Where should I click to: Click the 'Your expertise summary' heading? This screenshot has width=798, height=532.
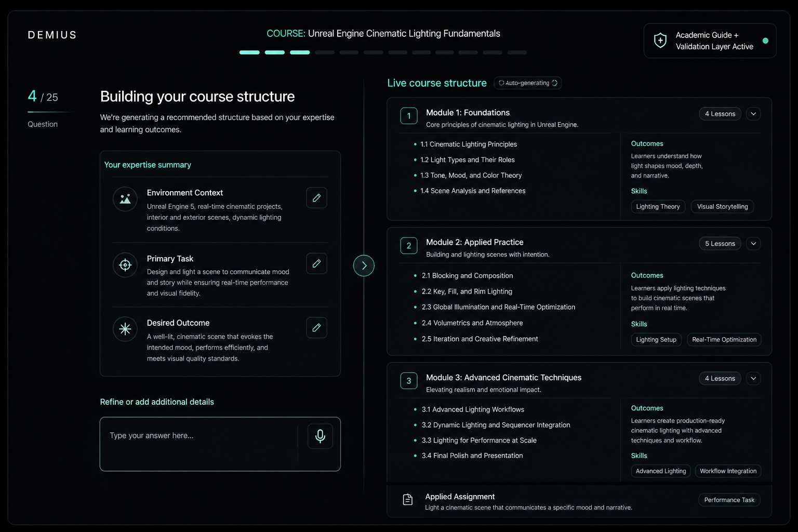click(x=148, y=165)
